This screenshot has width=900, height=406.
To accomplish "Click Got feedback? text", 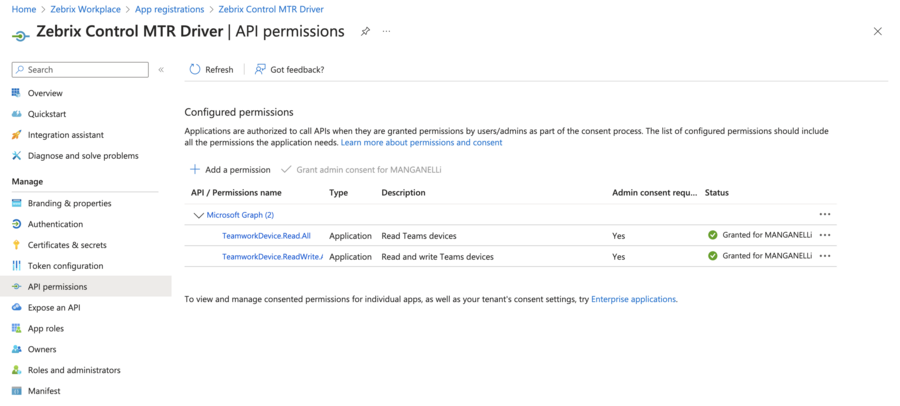I will tap(297, 69).
